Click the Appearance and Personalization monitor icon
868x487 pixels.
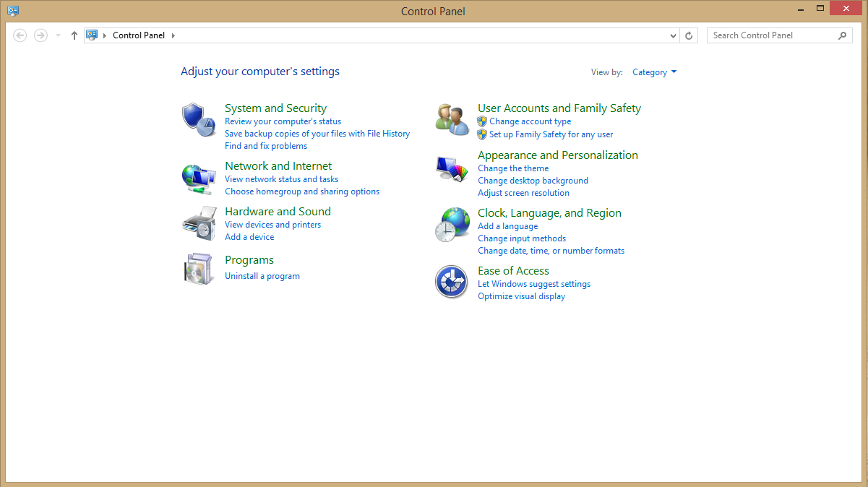452,169
